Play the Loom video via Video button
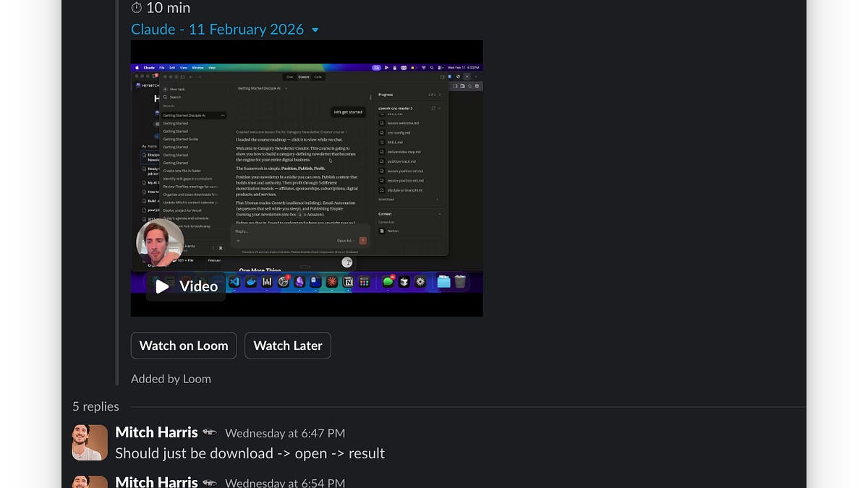The height and width of the screenshot is (488, 868). (186, 286)
